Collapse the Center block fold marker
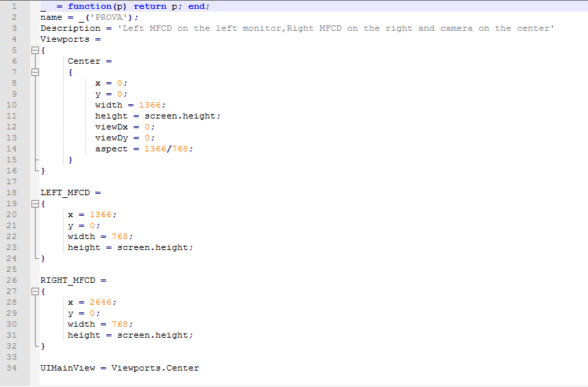 (35, 72)
